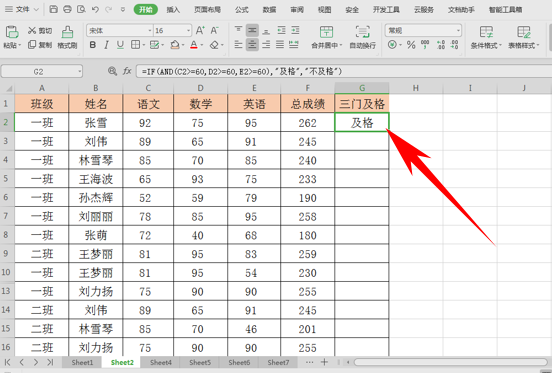Image resolution: width=553 pixels, height=373 pixels.
Task: Open the Sheet4 worksheet tab
Action: tap(161, 362)
